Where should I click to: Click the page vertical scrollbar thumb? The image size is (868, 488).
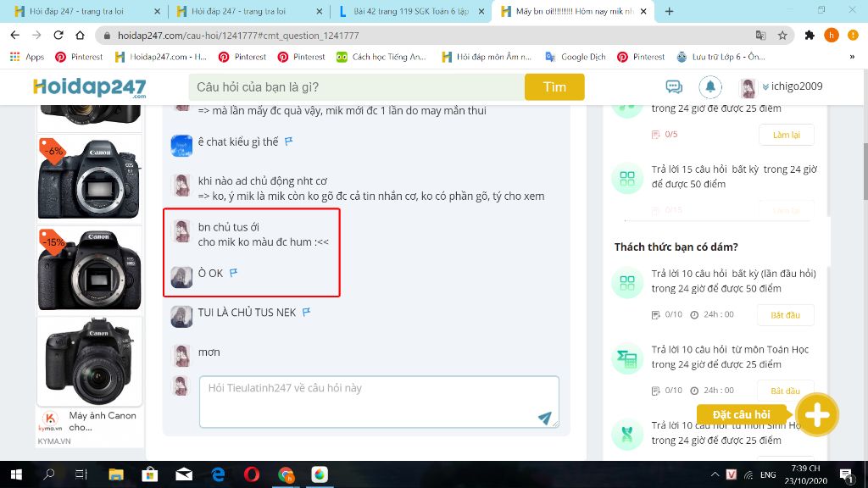tap(865, 171)
